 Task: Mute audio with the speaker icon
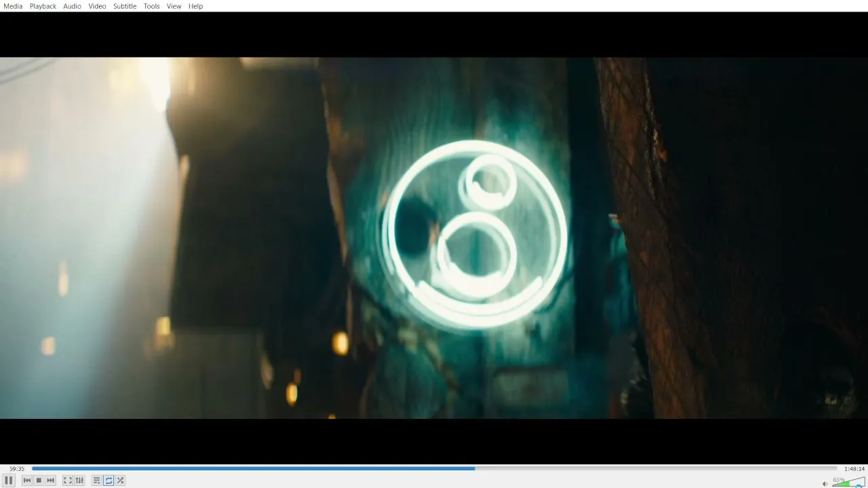825,483
